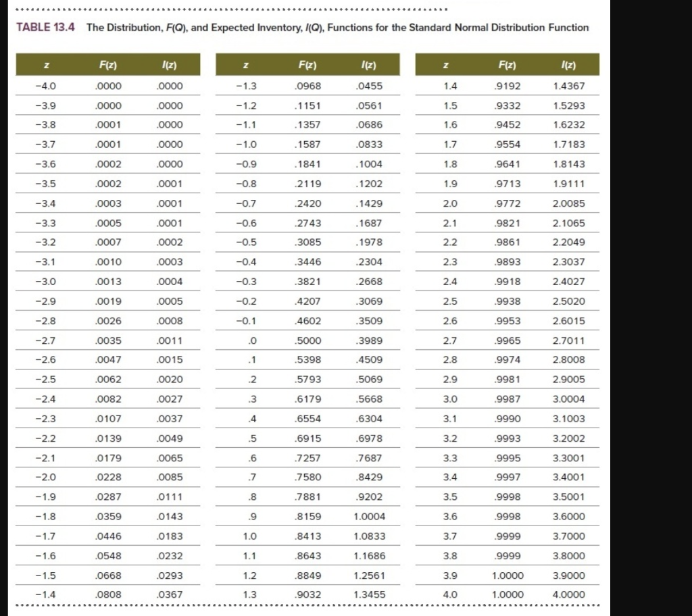Click the F(z) value .0968
Image resolution: width=692 pixels, height=616 pixels.
click(307, 86)
